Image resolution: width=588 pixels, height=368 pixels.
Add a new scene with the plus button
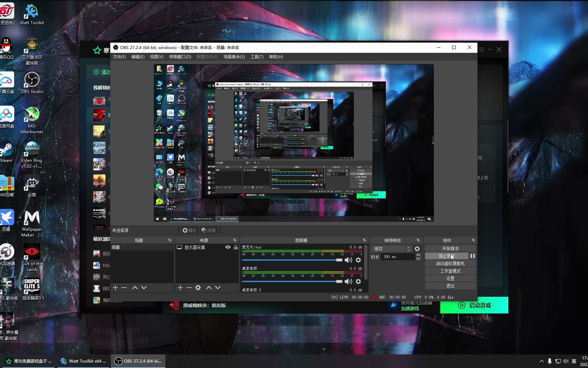(x=115, y=288)
